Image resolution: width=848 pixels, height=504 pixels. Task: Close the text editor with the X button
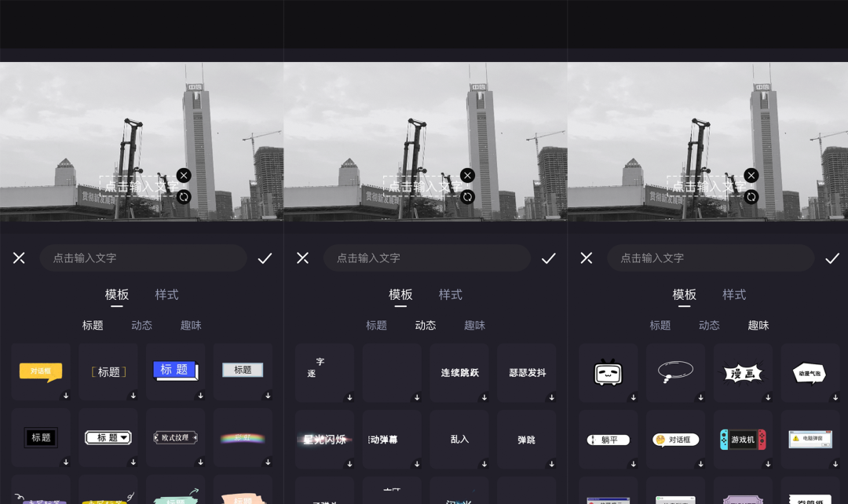click(19, 257)
